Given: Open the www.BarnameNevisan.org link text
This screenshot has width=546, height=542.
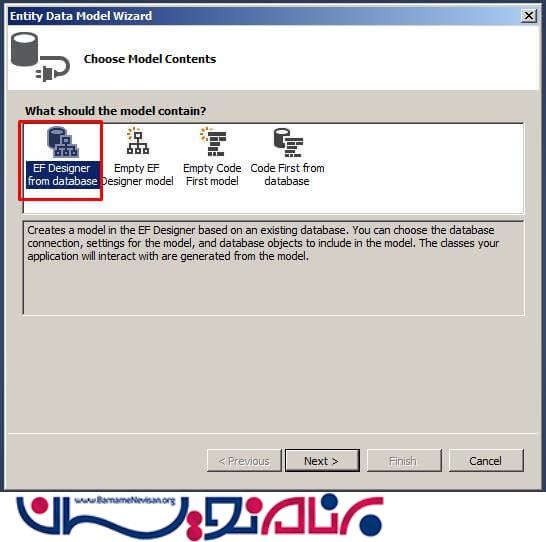Looking at the screenshot, I should [125, 501].
